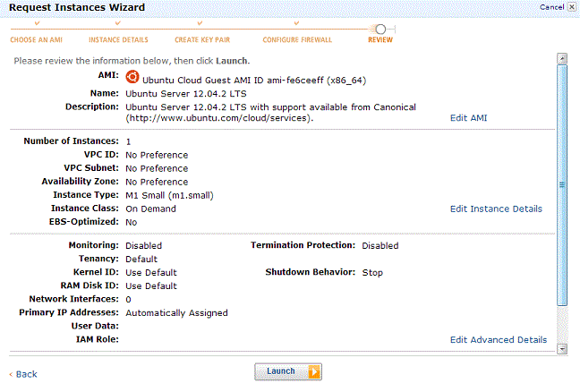580x392 pixels.
Task: Click the checkmark above Choose an AMI
Action: (37, 23)
